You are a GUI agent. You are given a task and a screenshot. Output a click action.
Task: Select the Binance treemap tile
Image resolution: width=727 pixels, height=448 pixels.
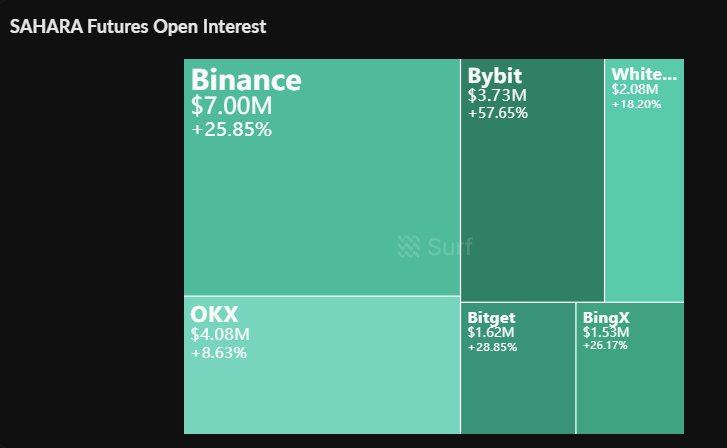(x=322, y=200)
